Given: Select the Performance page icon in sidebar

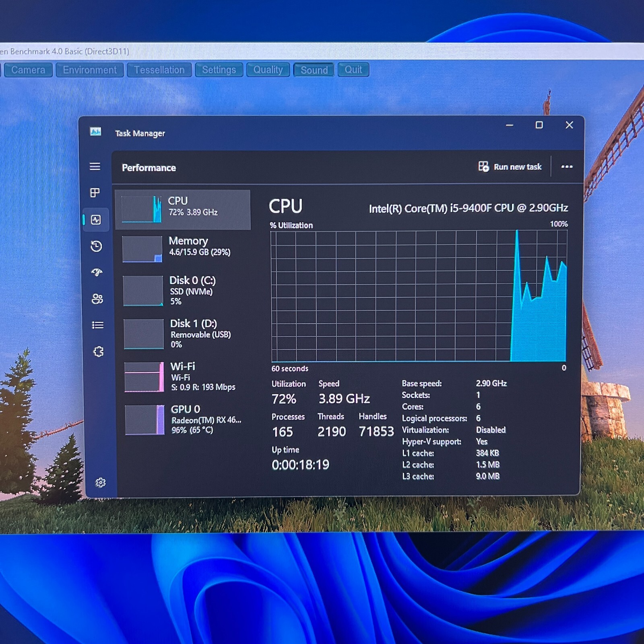Looking at the screenshot, I should (x=96, y=220).
